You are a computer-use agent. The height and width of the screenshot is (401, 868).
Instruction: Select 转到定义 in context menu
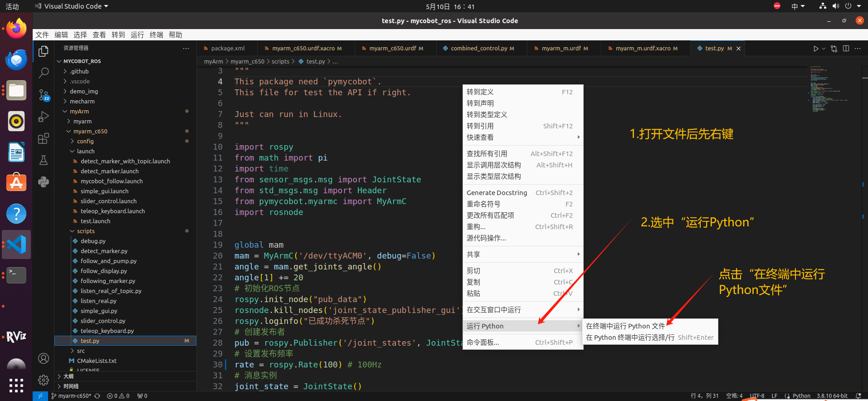pyautogui.click(x=523, y=92)
